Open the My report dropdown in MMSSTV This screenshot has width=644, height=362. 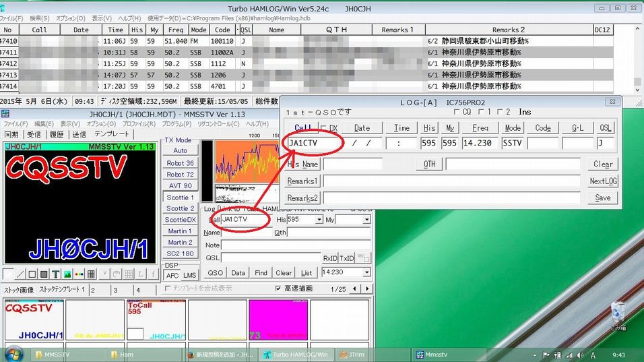[x=366, y=220]
